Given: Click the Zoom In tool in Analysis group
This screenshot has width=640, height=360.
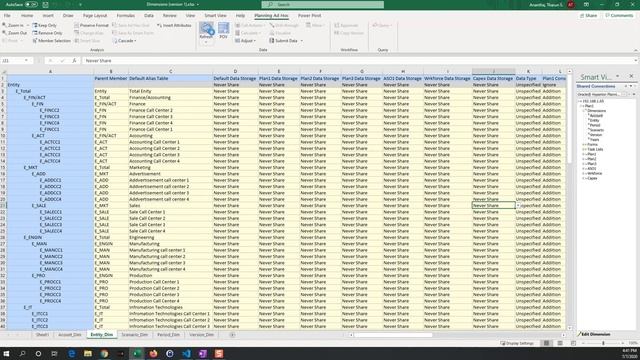Looking at the screenshot, I should (x=13, y=25).
